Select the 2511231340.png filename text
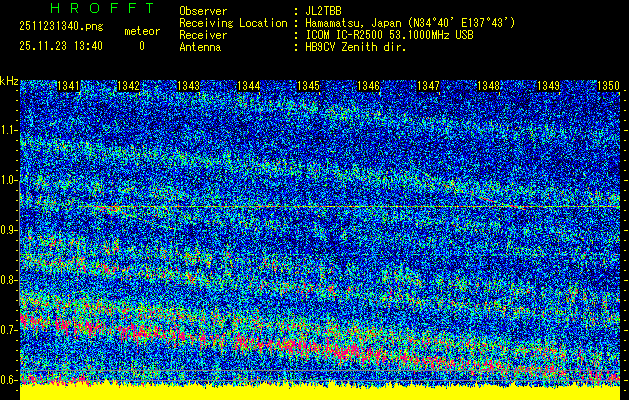629x400 pixels. tap(60, 28)
